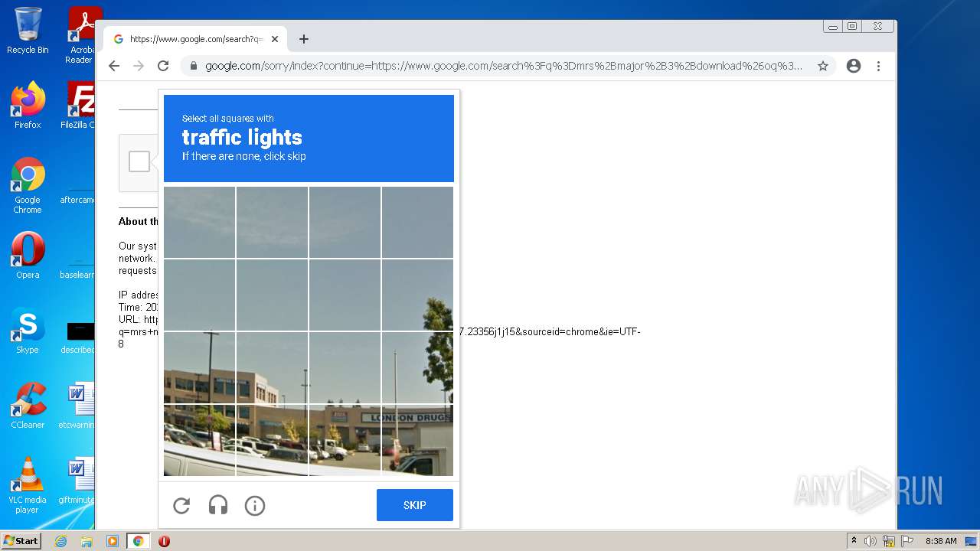Open the FileZilla Client desktop shortcut
The height and width of the screenshot is (551, 980).
point(78,105)
